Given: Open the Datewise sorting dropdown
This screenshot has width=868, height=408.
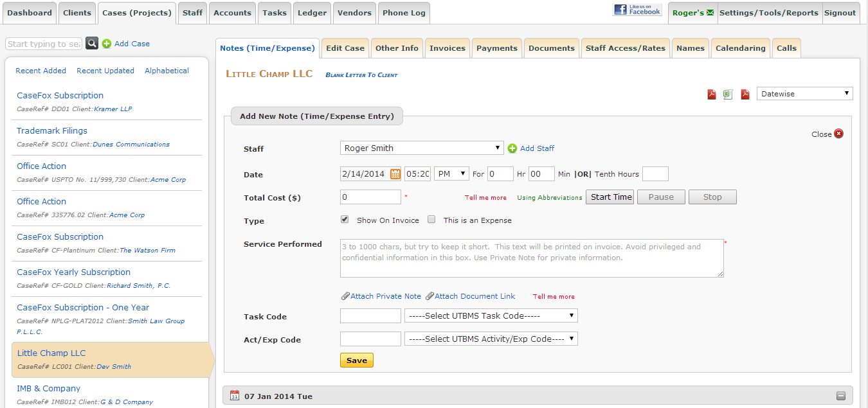Looking at the screenshot, I should pos(804,94).
